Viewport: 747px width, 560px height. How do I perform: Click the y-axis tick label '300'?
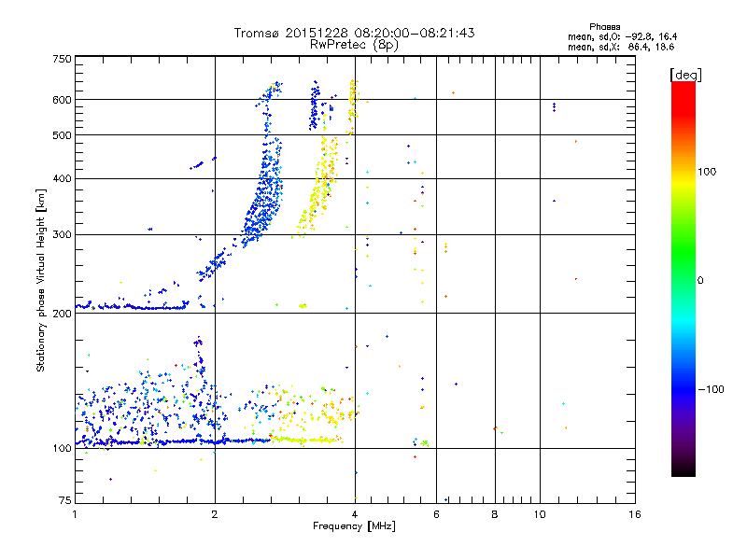coord(62,235)
